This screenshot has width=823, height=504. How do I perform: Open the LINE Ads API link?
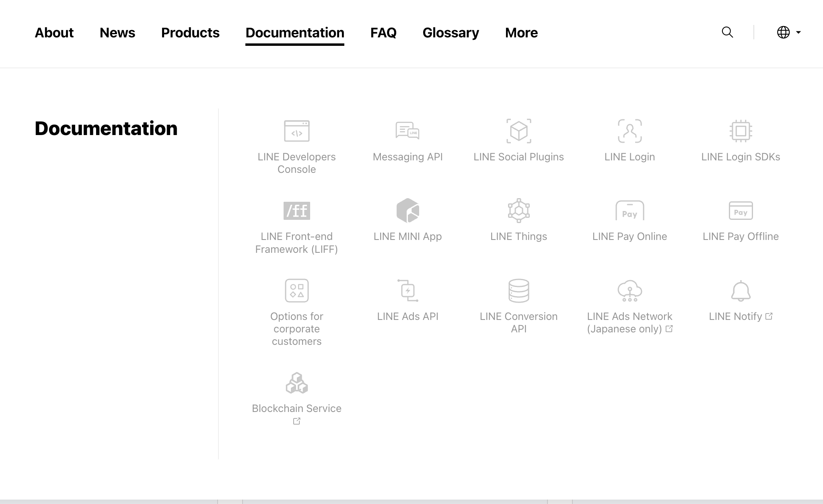pyautogui.click(x=407, y=316)
